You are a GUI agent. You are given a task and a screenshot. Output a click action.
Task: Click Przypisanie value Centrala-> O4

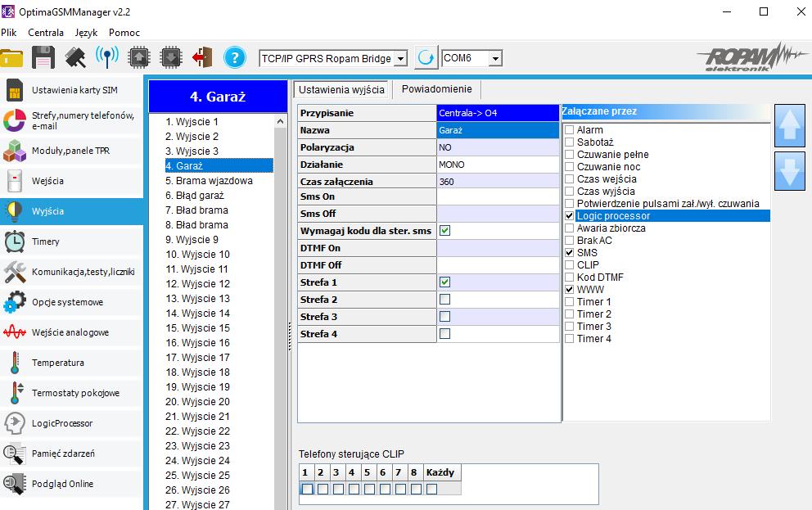point(498,113)
